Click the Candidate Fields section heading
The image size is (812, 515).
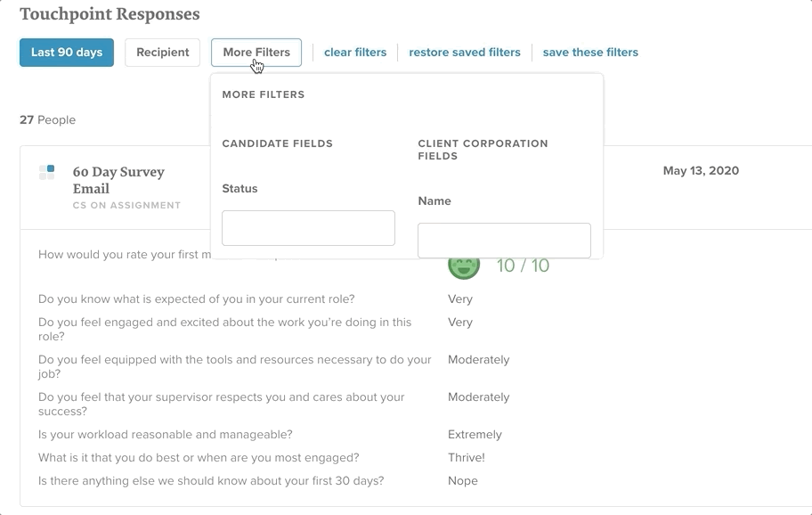[278, 143]
